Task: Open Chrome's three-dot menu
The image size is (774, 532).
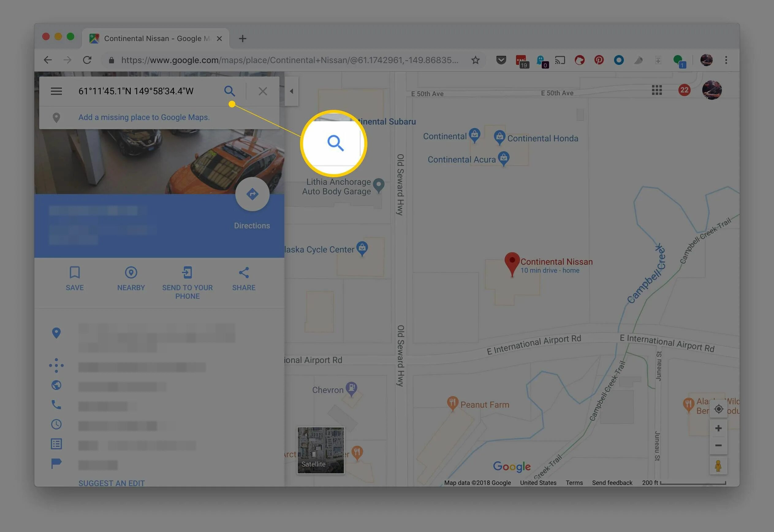Action: click(726, 60)
